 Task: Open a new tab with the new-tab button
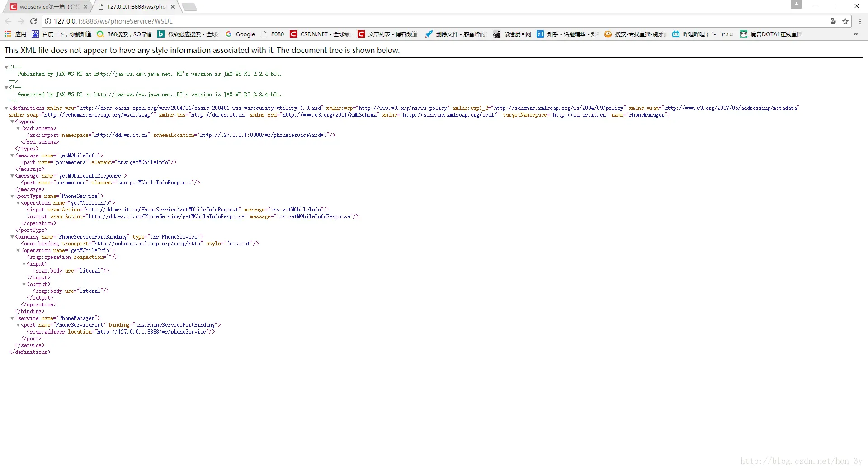pos(189,7)
